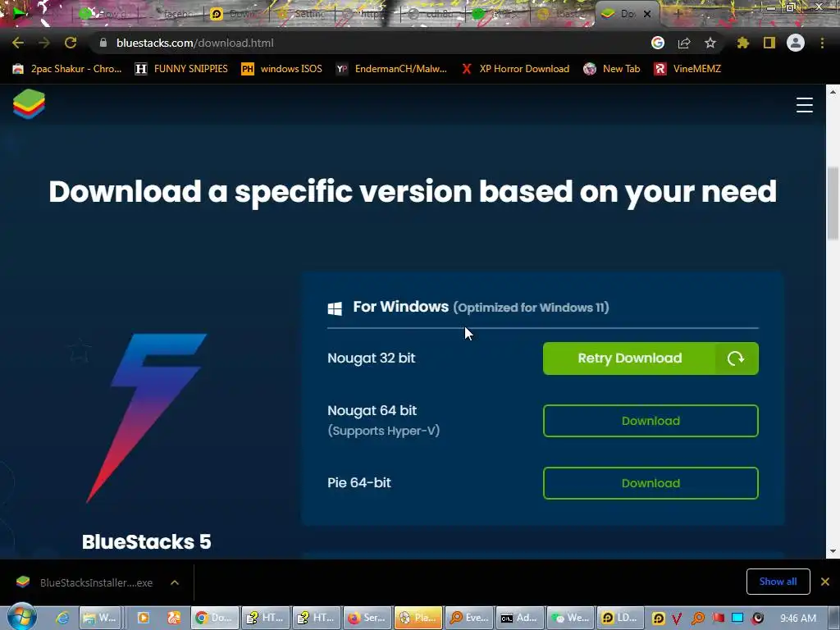Switch to the 'facebo...' browser tab
This screenshot has width=840, height=630.
click(172, 14)
